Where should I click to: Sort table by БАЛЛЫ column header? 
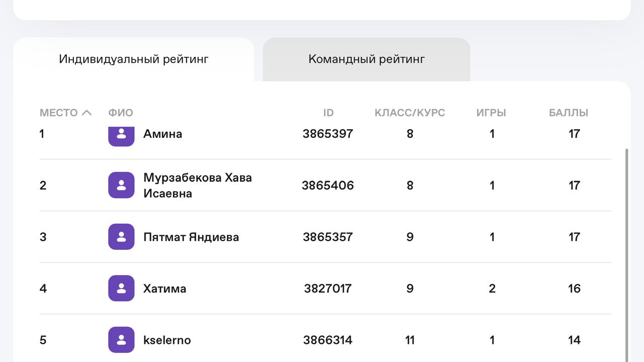[569, 113]
